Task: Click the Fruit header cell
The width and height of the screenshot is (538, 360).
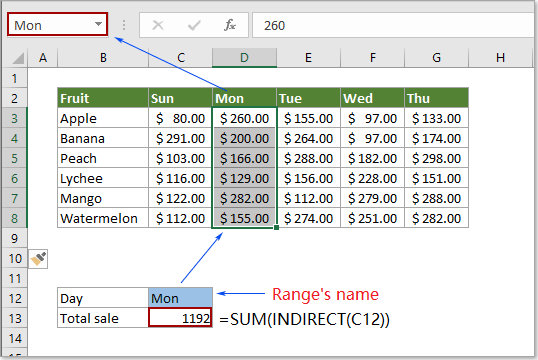Action: coord(103,98)
